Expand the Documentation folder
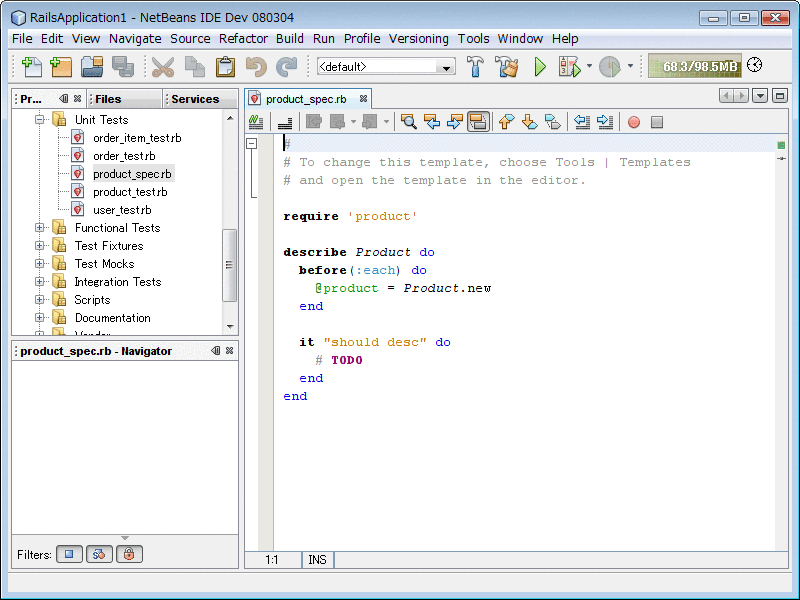Viewport: 800px width, 600px height. [x=39, y=317]
